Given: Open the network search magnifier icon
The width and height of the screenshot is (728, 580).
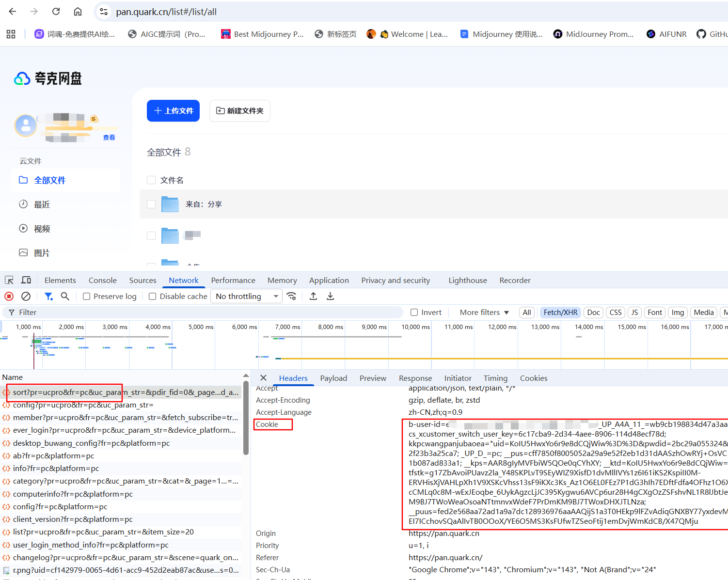Looking at the screenshot, I should 65,296.
